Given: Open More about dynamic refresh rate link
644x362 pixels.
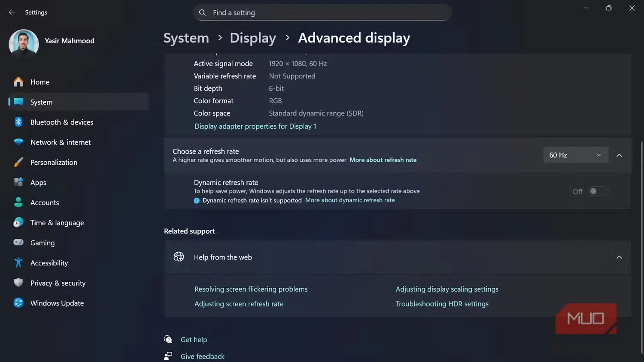Looking at the screenshot, I should tap(350, 200).
